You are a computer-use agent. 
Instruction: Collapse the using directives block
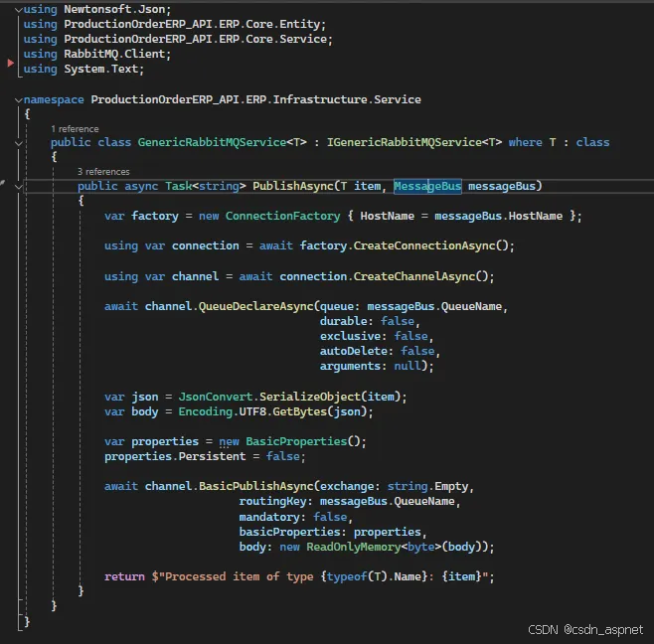point(18,10)
